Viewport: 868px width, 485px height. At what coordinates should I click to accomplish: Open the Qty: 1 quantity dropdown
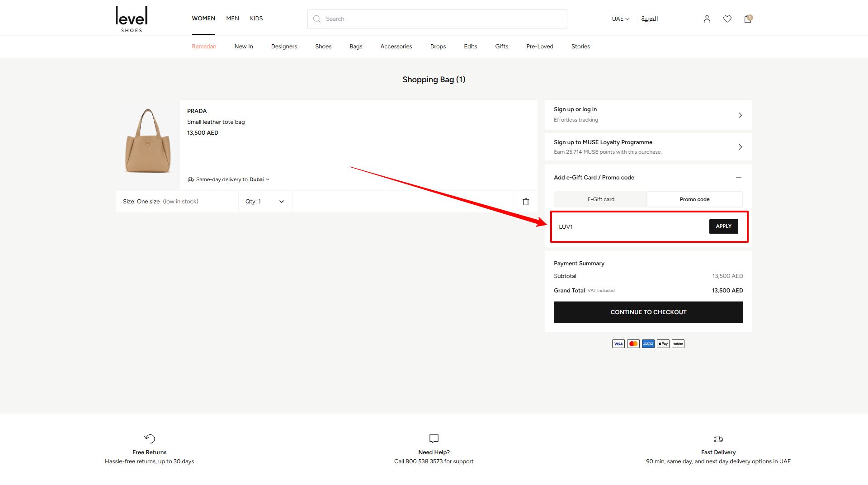265,202
